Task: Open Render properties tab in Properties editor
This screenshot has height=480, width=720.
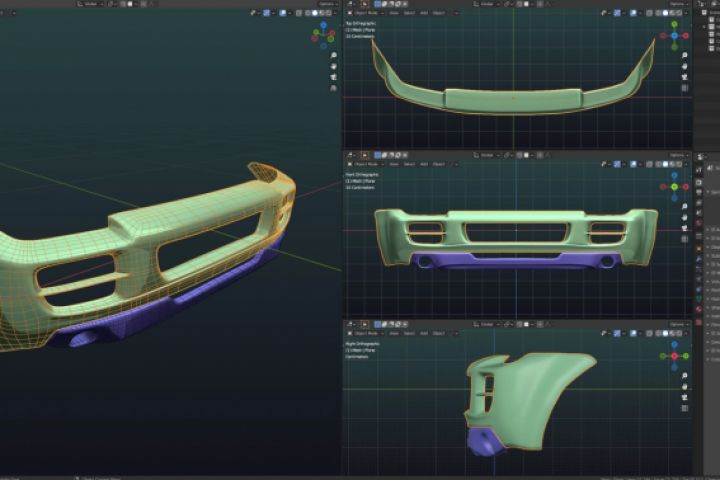Action: tap(698, 182)
